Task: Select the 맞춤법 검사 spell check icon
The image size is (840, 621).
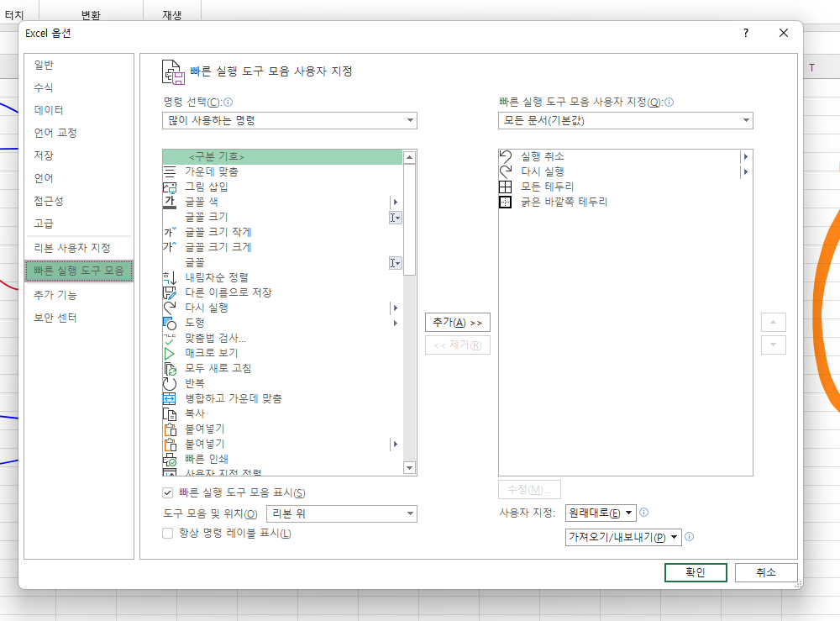Action: click(170, 338)
